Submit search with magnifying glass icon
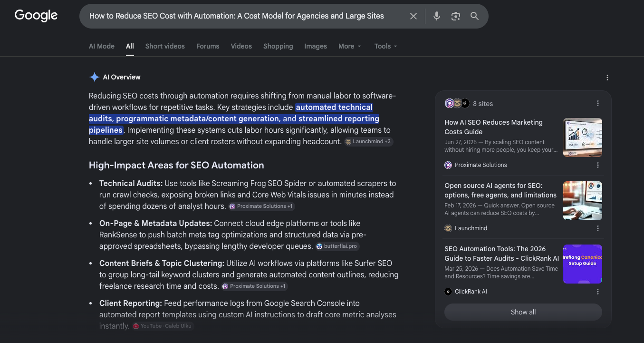The width and height of the screenshot is (644, 343). (474, 16)
